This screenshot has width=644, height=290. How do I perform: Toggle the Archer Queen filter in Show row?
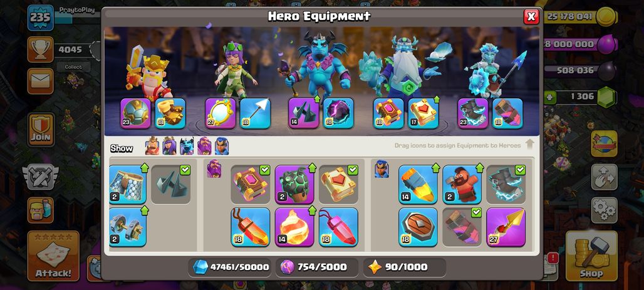(x=169, y=146)
